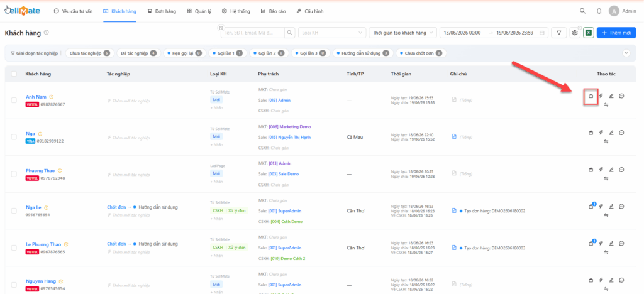
Task: Tick the checkbox for Nguyen Hang
Action: (14, 285)
